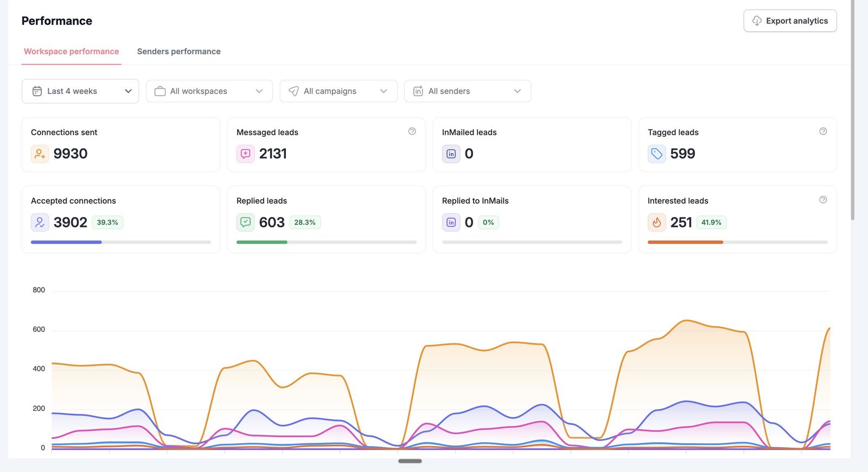Click the Replied to InMails LinkedIn icon
Viewport: 868px width, 472px height.
tap(451, 222)
